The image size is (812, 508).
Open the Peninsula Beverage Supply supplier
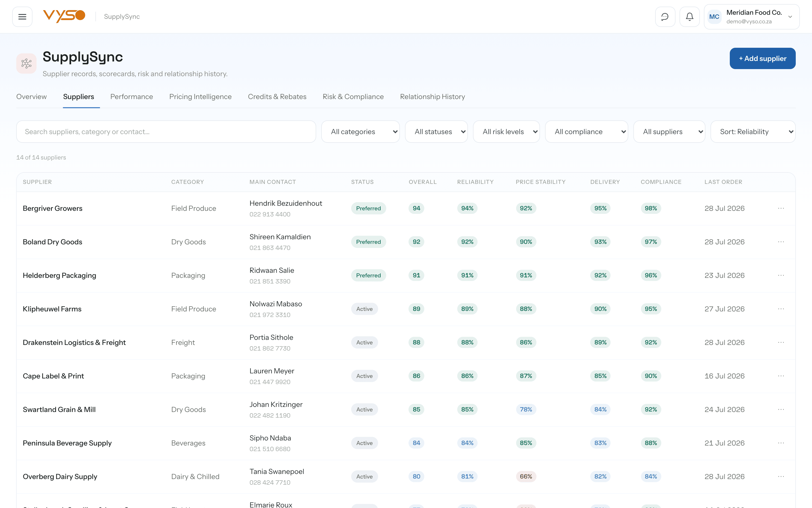tap(67, 443)
